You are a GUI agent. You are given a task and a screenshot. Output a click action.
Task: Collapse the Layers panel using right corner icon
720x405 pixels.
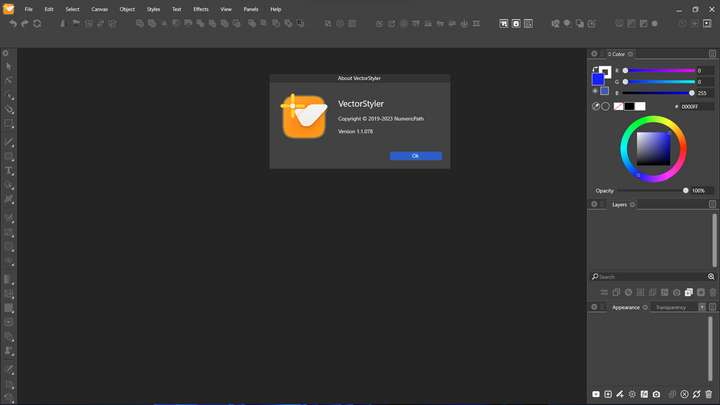[x=712, y=204]
